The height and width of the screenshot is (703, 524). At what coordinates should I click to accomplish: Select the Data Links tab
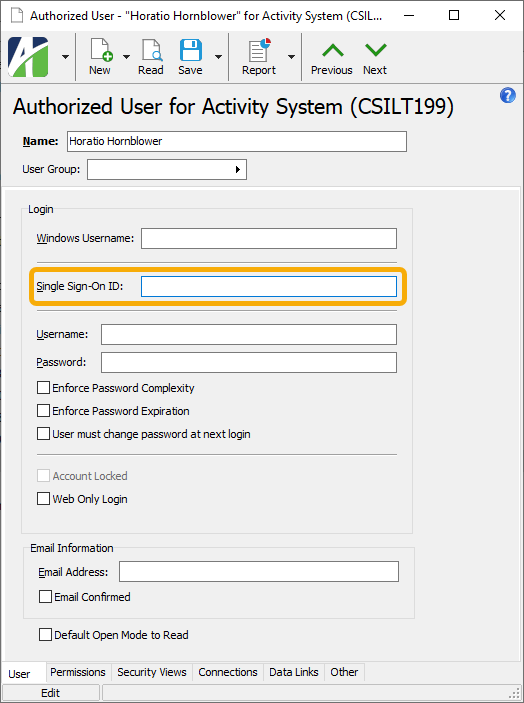pos(294,672)
